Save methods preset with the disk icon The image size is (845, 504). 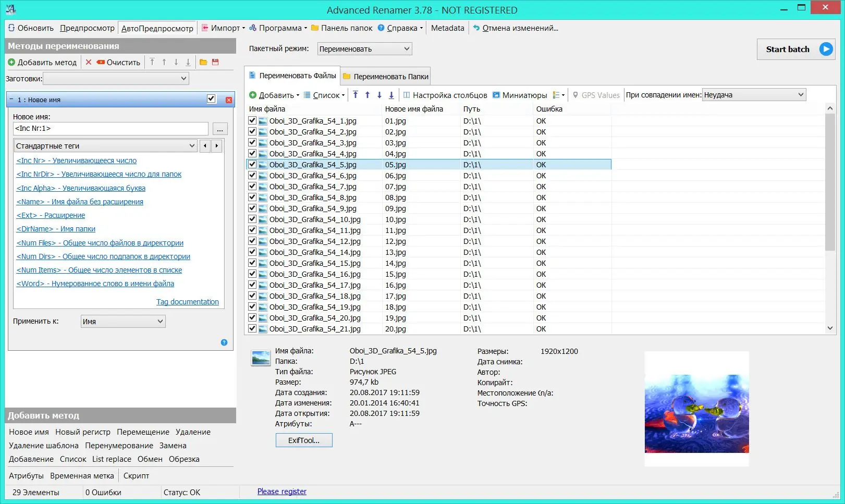pyautogui.click(x=215, y=62)
